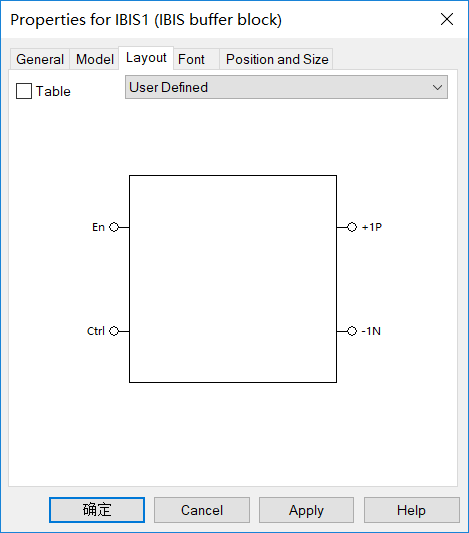The width and height of the screenshot is (469, 533).
Task: Open the Model tab
Action: pos(94,59)
